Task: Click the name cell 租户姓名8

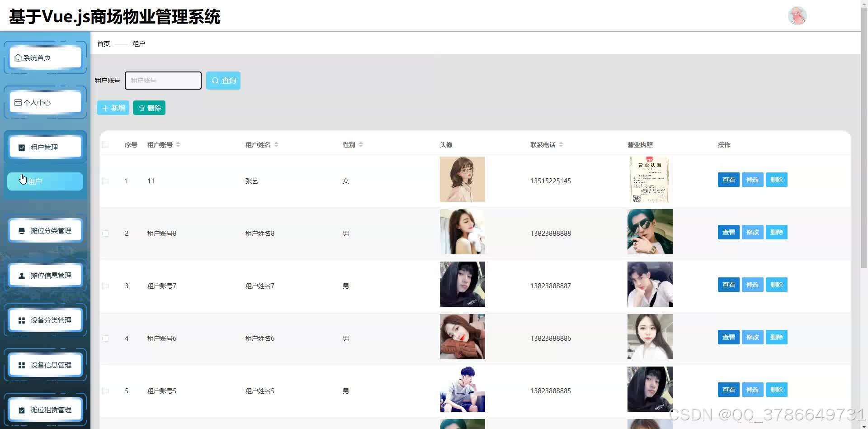Action: (x=260, y=234)
